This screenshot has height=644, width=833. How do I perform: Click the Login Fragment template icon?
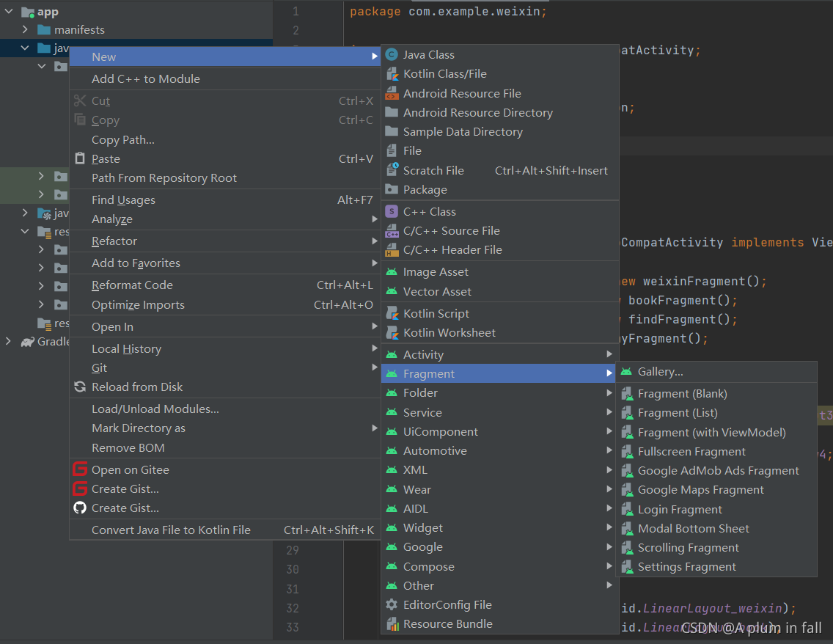627,510
